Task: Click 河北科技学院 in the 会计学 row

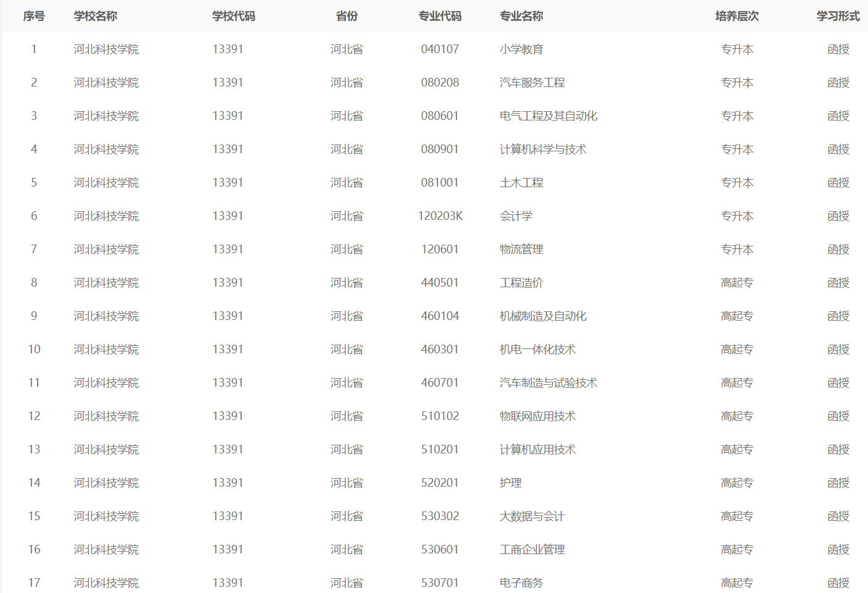Action: click(x=106, y=216)
